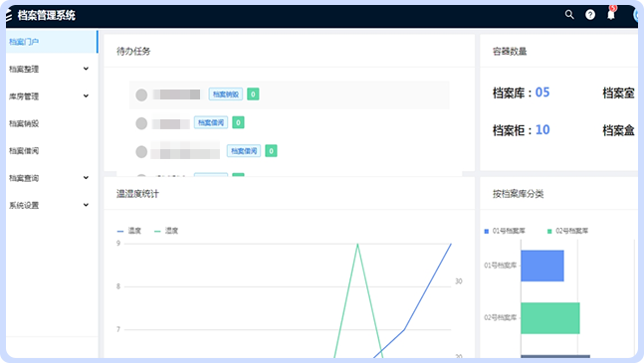644x363 pixels.
Task: Toggle the green 湿度 legend series
Action: 166,231
